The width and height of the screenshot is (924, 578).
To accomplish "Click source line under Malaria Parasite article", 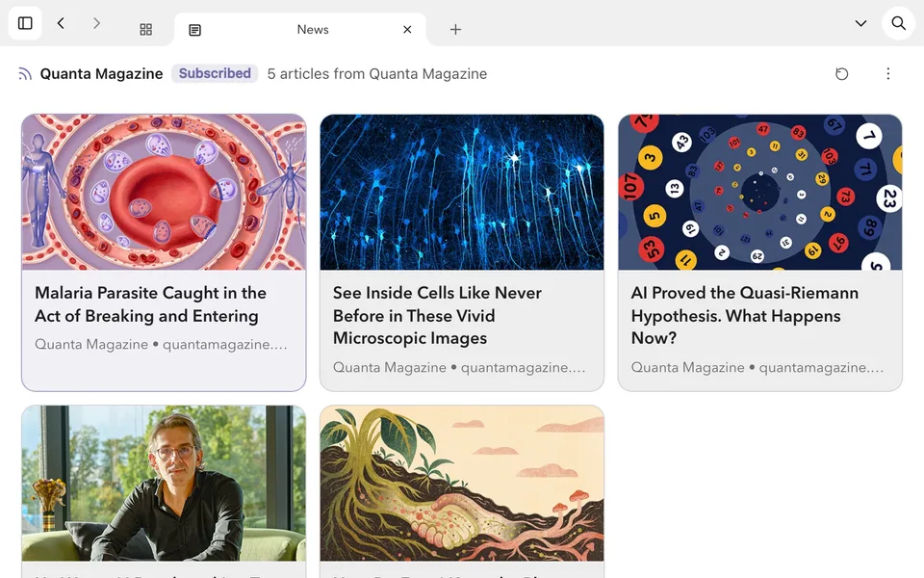I will pos(161,345).
